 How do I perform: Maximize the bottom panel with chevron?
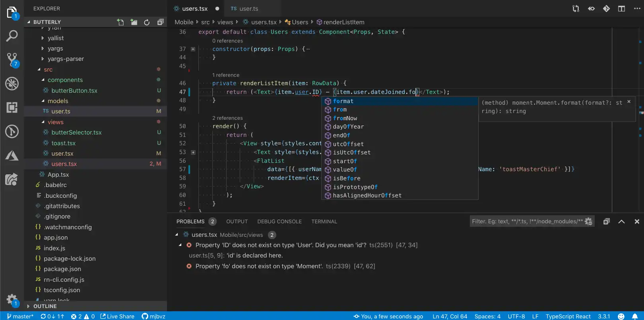coord(621,222)
